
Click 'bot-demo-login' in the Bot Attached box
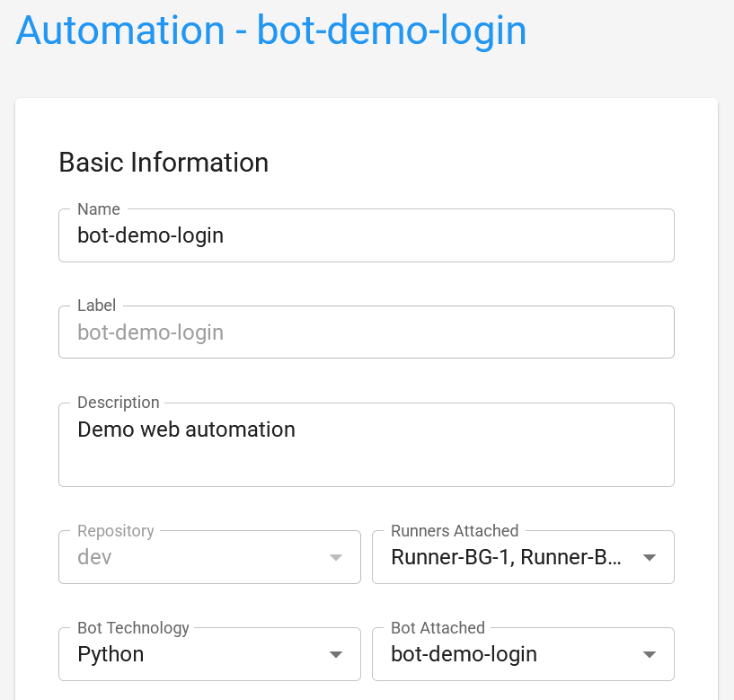click(464, 654)
